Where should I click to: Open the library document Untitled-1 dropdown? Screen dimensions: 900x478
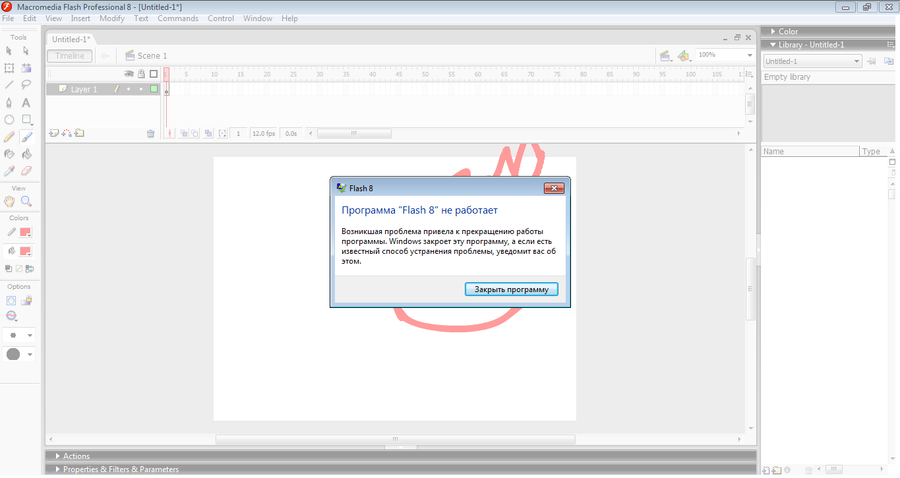(x=812, y=61)
